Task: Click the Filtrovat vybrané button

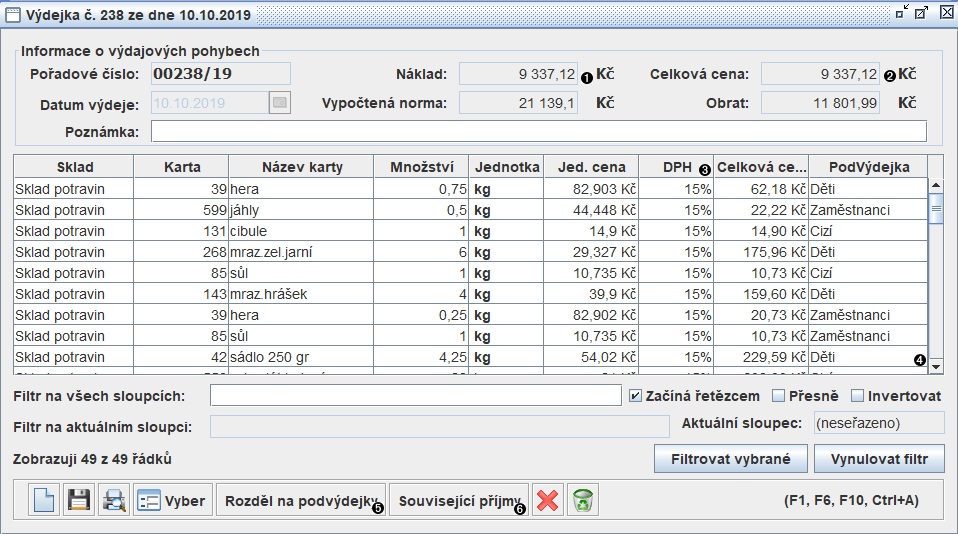Action: point(730,460)
